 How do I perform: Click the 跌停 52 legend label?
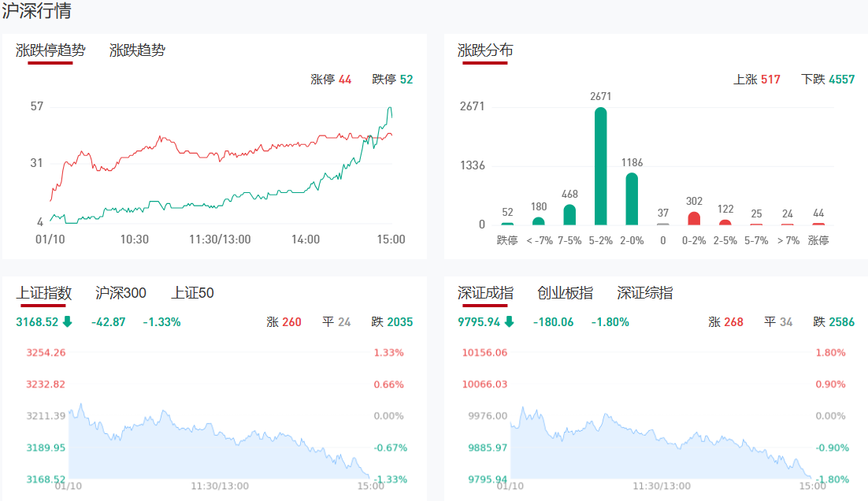click(x=392, y=79)
